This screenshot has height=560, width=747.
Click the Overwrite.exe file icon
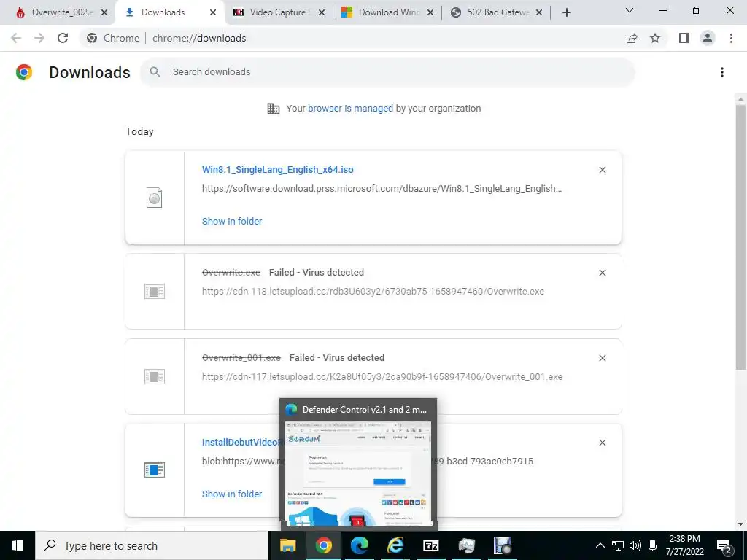pos(155,292)
